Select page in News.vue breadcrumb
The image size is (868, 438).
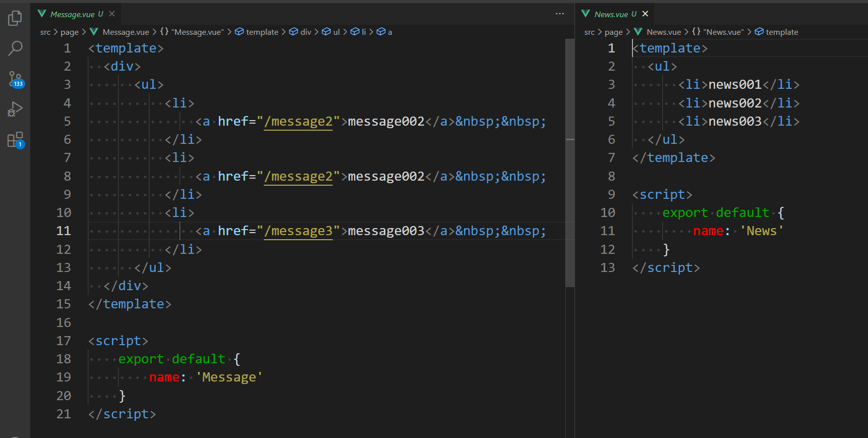tap(614, 32)
